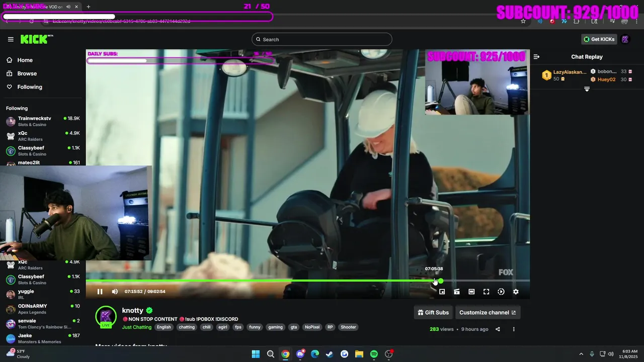The height and width of the screenshot is (362, 644).
Task: Select the RP tag
Action: [x=330, y=327]
